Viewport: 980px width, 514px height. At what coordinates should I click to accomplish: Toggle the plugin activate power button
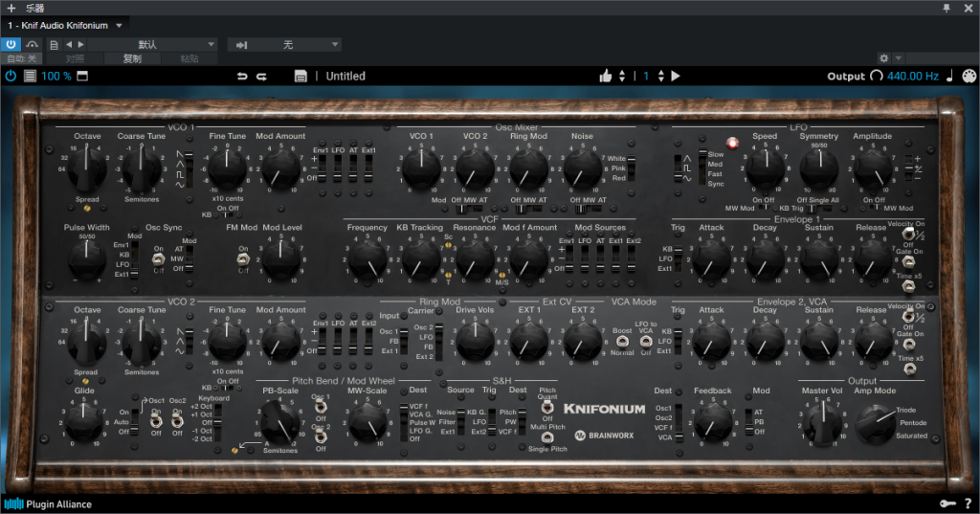click(x=11, y=44)
